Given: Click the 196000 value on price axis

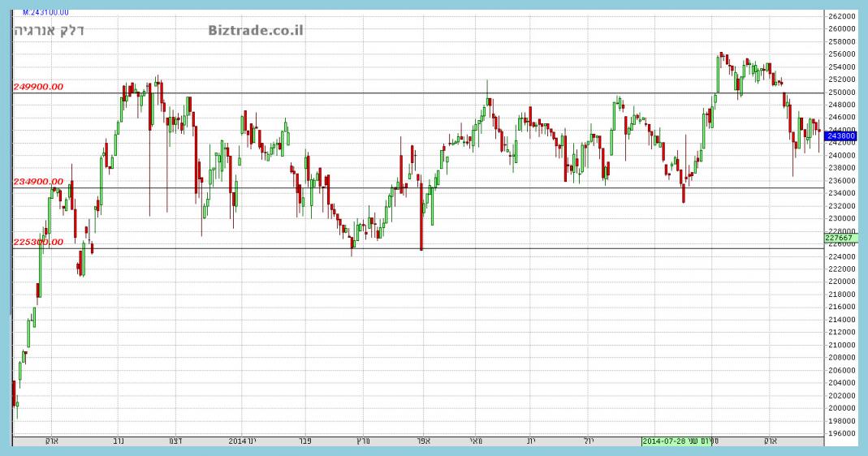Looking at the screenshot, I should 841,433.
